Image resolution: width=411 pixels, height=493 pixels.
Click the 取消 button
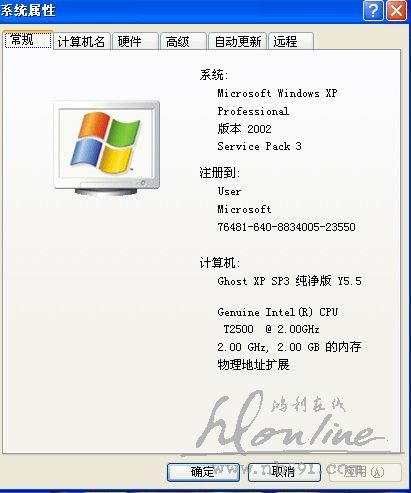tap(284, 472)
